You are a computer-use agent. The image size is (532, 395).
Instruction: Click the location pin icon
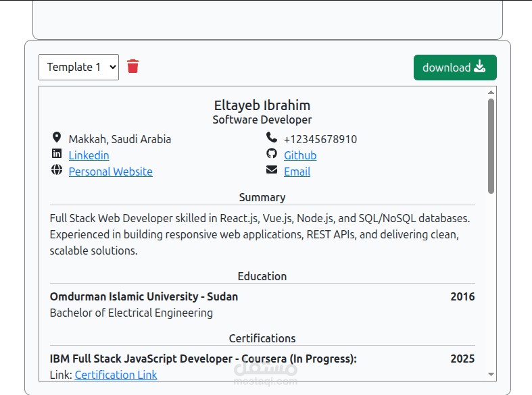(56, 138)
